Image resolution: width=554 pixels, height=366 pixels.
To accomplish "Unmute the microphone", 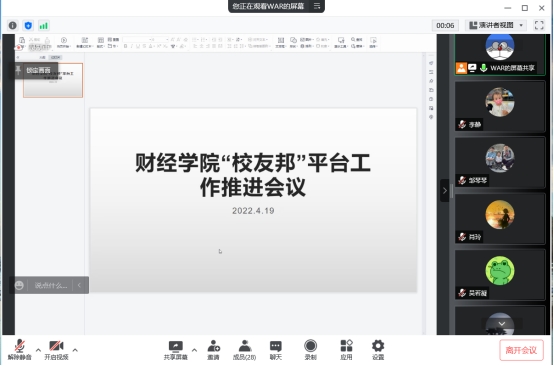I will [20, 350].
